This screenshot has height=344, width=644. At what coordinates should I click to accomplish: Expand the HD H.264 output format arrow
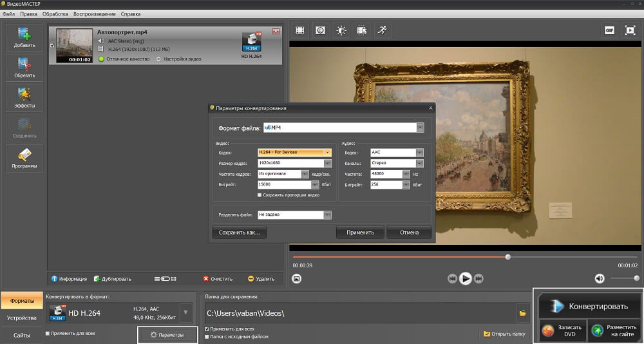pyautogui.click(x=185, y=313)
